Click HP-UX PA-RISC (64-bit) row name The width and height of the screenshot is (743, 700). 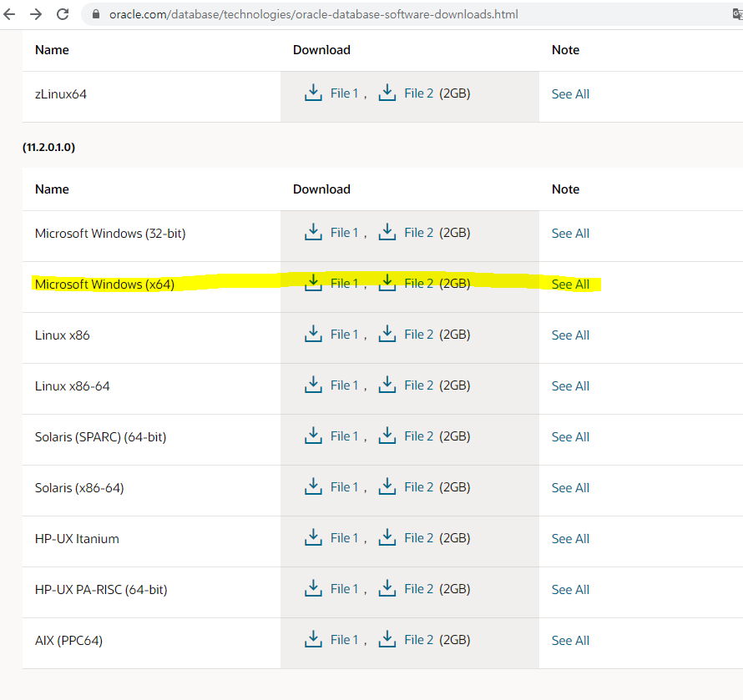(x=101, y=590)
